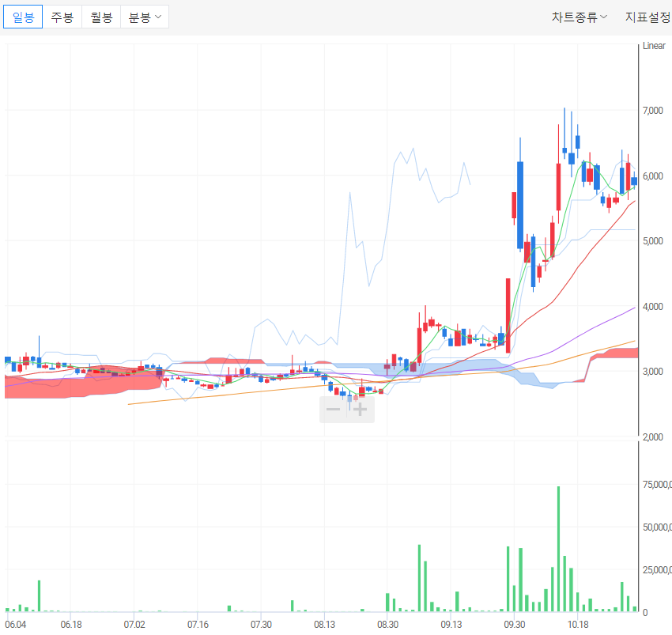The width and height of the screenshot is (672, 635).
Task: Click the 7,000 price axis label
Action: point(653,111)
